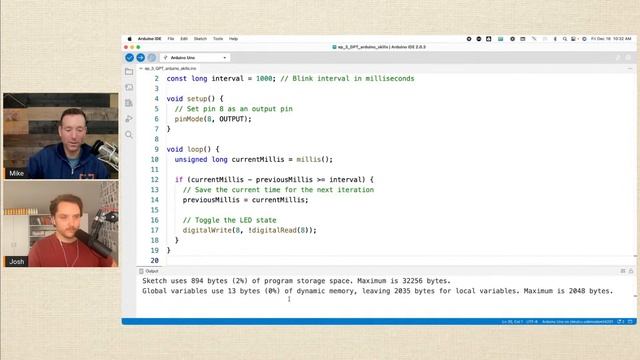Image resolution: width=640 pixels, height=360 pixels.
Task: Click on 'void setup() {' text
Action: pos(195,99)
